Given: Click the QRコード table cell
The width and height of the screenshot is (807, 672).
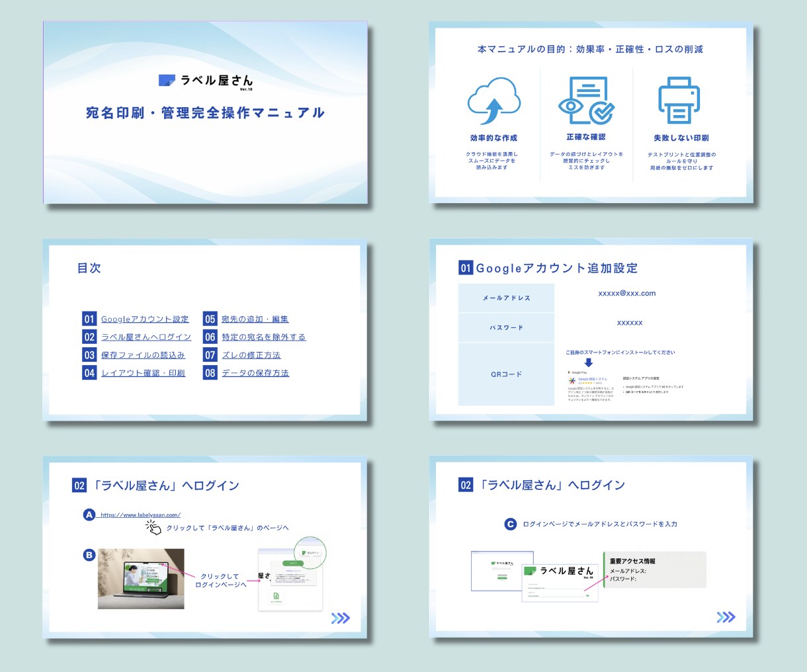Looking at the screenshot, I should tap(506, 374).
